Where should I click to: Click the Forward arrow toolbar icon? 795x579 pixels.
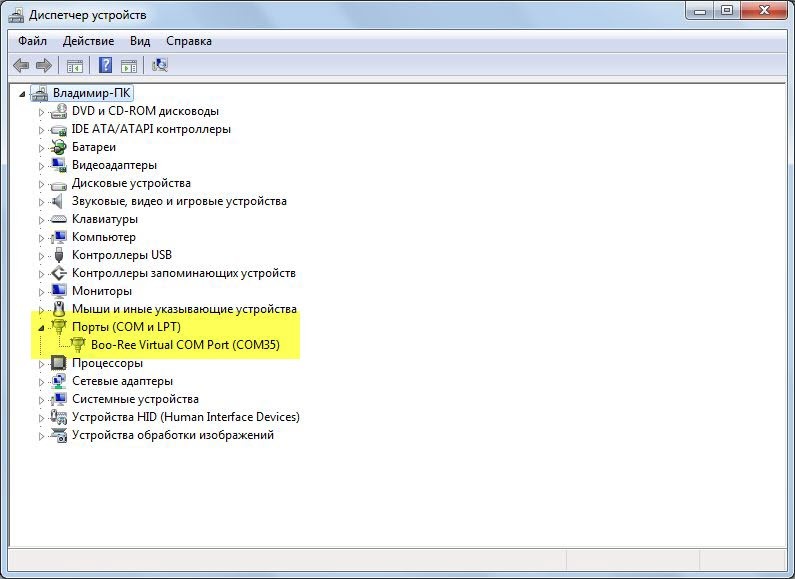[x=44, y=65]
